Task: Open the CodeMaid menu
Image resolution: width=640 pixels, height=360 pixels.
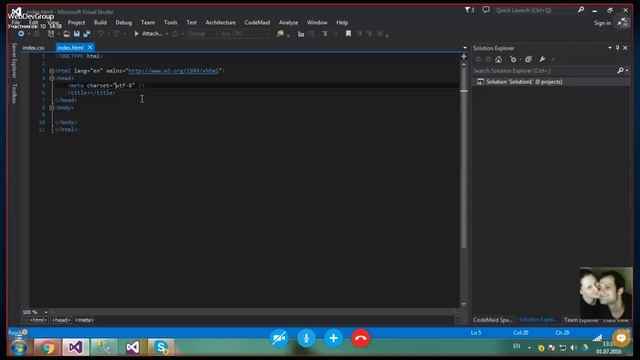Action: point(257,22)
